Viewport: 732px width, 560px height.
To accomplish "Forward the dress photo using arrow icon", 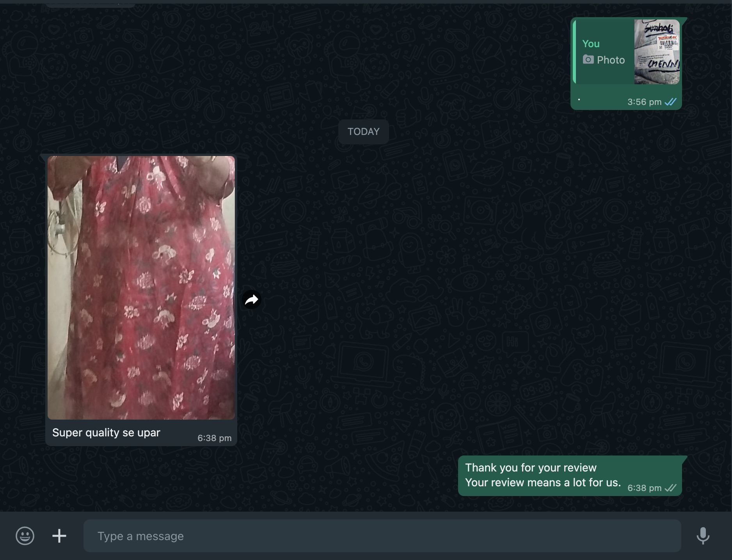I will click(x=252, y=300).
